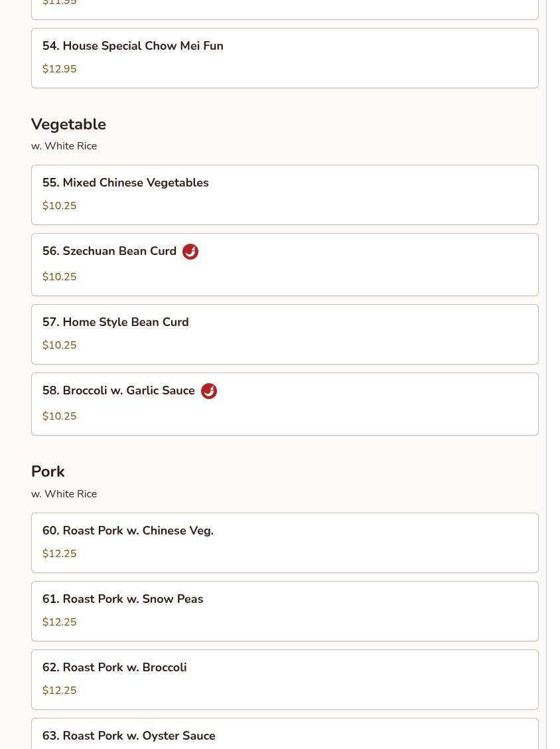This screenshot has height=749, width=560.
Task: Choose 57. Home Style Bean Curd
Action: pyautogui.click(x=285, y=335)
